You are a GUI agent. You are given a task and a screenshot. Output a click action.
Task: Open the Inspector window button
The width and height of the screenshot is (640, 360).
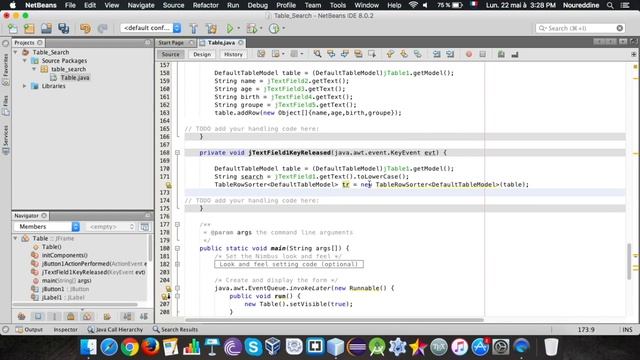click(x=65, y=329)
